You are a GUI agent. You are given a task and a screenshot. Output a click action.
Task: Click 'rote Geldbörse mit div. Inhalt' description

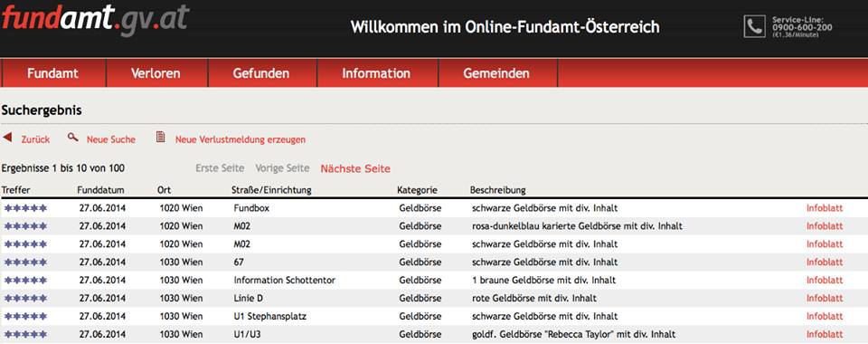[534, 299]
